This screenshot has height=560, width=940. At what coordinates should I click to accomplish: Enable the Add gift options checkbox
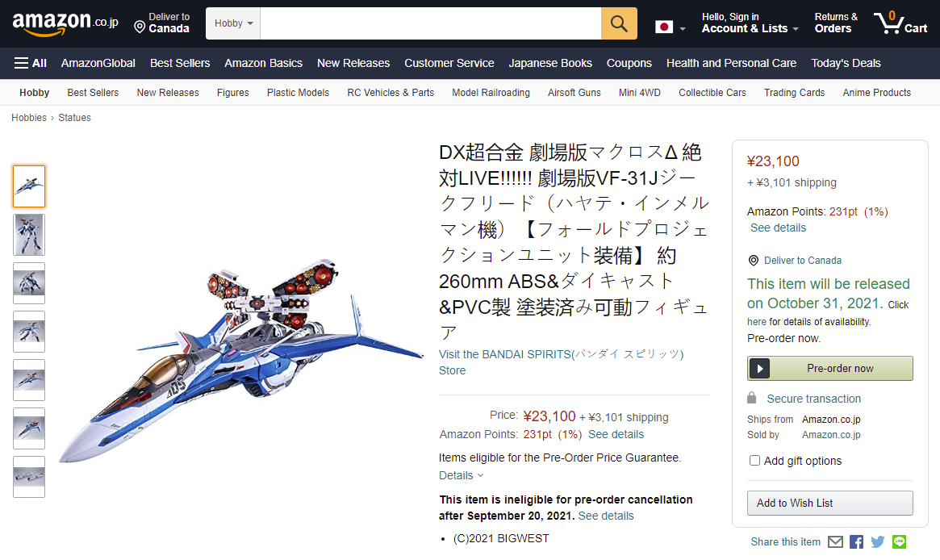pyautogui.click(x=754, y=461)
